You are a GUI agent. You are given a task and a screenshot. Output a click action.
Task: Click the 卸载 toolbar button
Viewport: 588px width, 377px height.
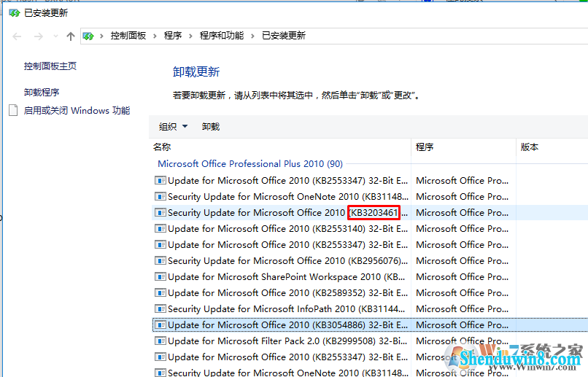pos(210,127)
